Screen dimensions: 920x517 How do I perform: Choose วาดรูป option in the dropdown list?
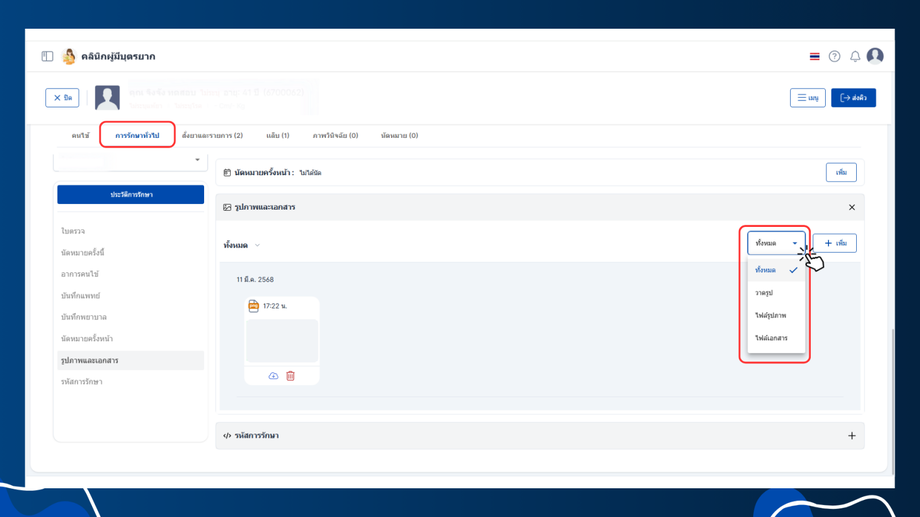point(776,293)
